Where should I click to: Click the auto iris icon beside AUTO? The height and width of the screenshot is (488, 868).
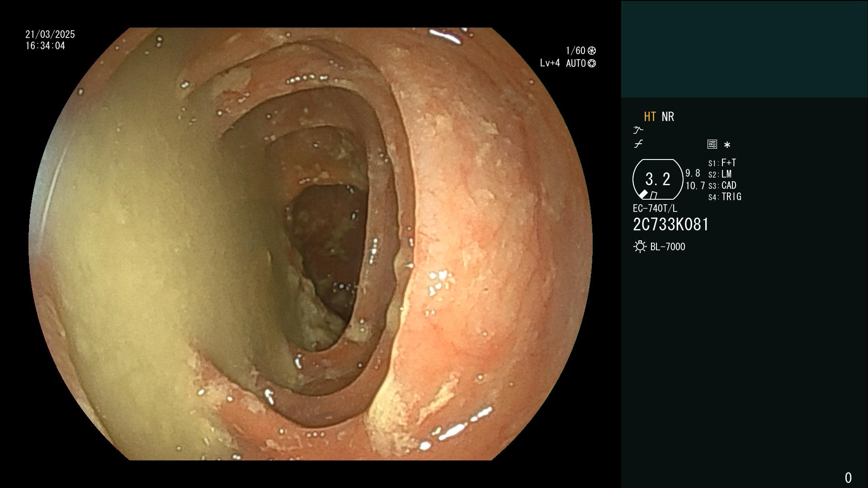coord(592,63)
